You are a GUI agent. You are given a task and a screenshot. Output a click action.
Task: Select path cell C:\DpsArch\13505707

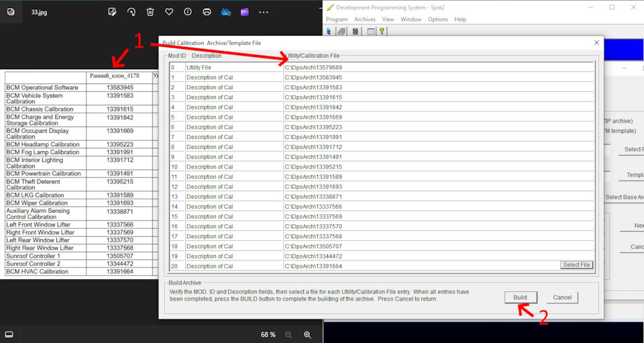[438, 246]
